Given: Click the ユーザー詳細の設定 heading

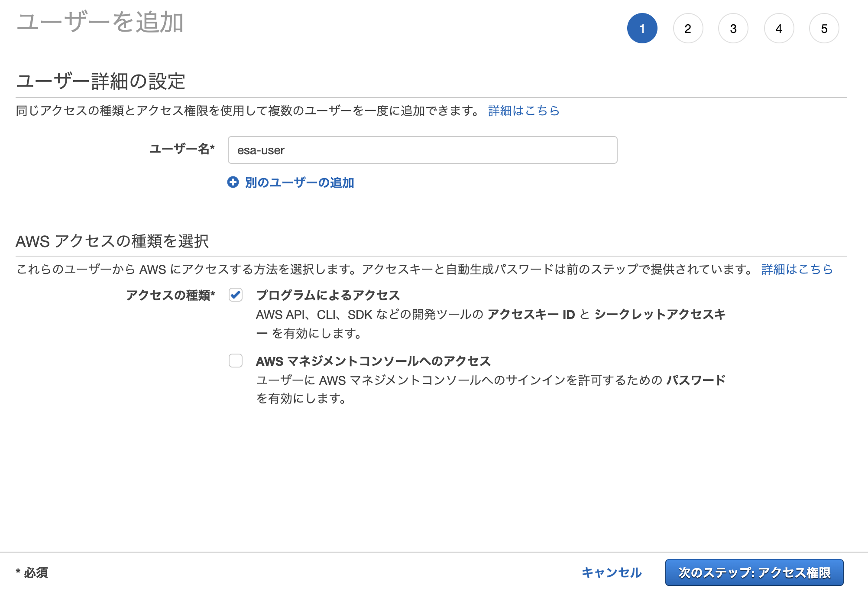Looking at the screenshot, I should click(101, 81).
